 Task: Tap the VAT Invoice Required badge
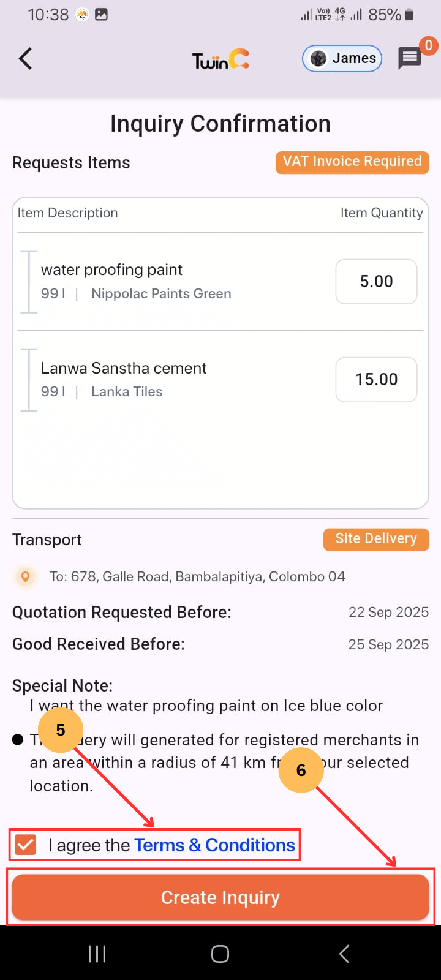[x=352, y=162]
